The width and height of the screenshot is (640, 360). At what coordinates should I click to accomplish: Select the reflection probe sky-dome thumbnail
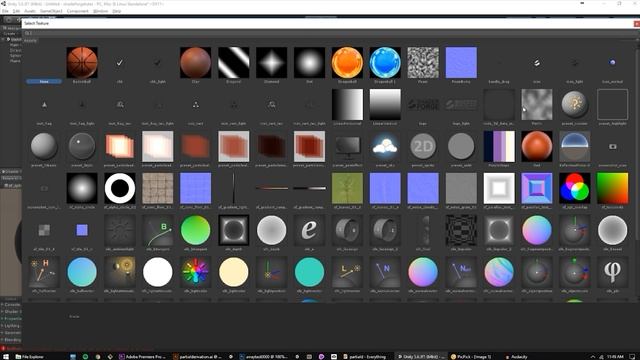click(574, 146)
